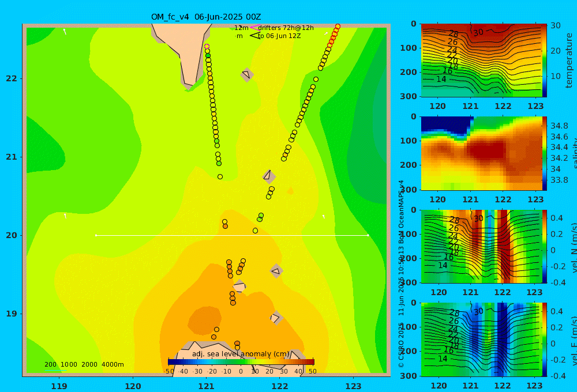Screen dimensions: 577x392
Task: Click the 'vel. E (m/s)' axis label
Action: tap(574, 340)
